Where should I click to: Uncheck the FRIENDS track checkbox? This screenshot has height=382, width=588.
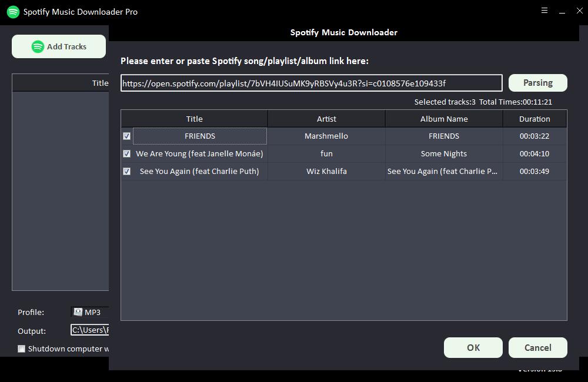coord(126,136)
